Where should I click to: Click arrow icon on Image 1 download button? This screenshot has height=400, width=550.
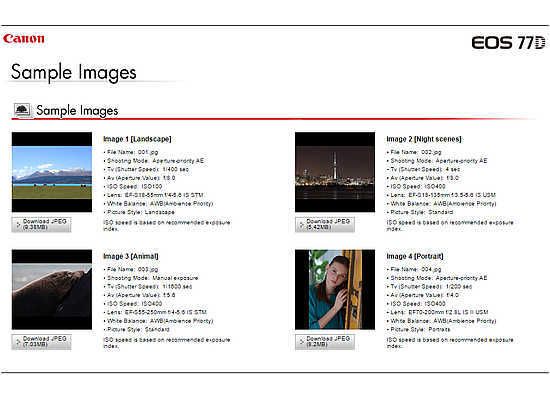tap(18, 225)
